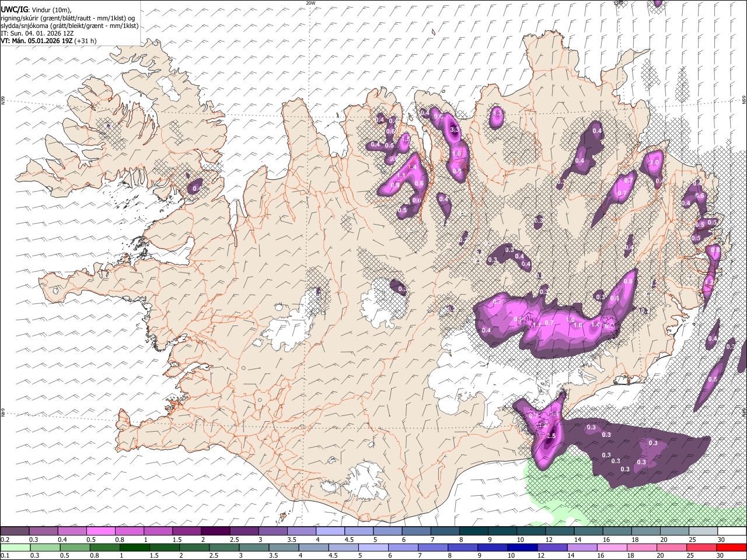Click the 'slydda/snjókoma' legend description line
The height and width of the screenshot is (560, 747).
(x=69, y=26)
